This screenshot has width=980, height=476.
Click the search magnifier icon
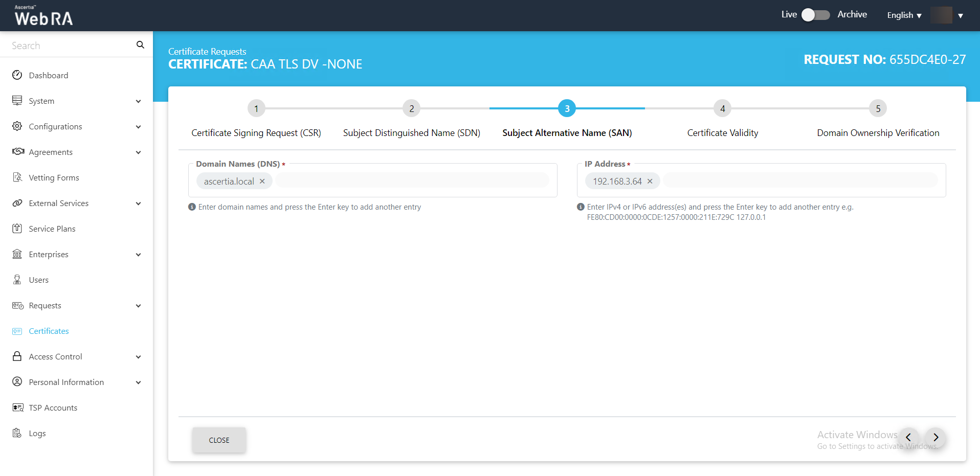tap(140, 45)
